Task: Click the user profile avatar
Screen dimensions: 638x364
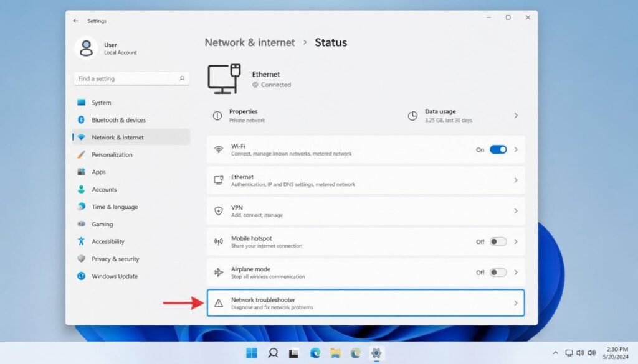Action: [x=86, y=48]
